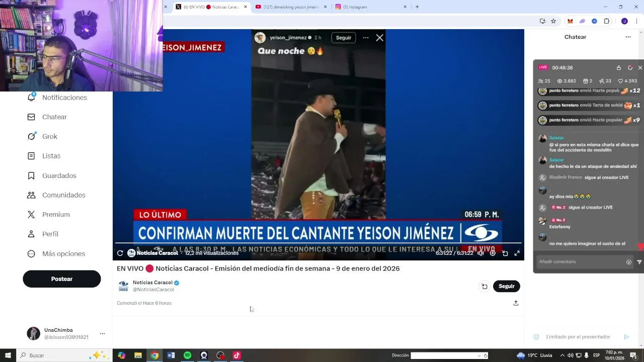Open MetaMask fox extension
Image resolution: width=644 pixels, height=362 pixels.
tap(570, 21)
